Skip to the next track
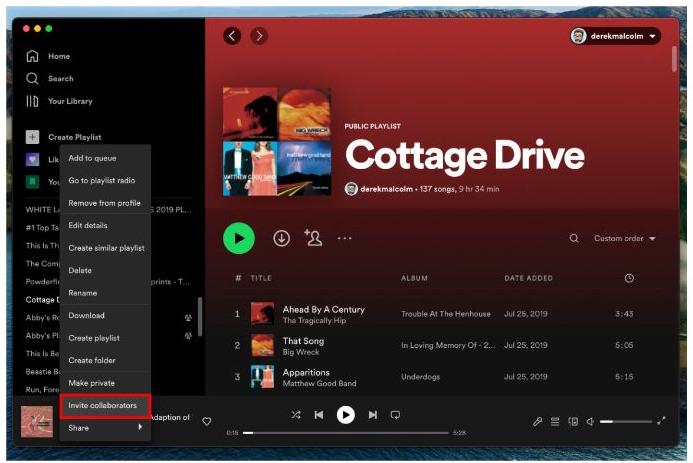The width and height of the screenshot is (693, 463). click(373, 415)
